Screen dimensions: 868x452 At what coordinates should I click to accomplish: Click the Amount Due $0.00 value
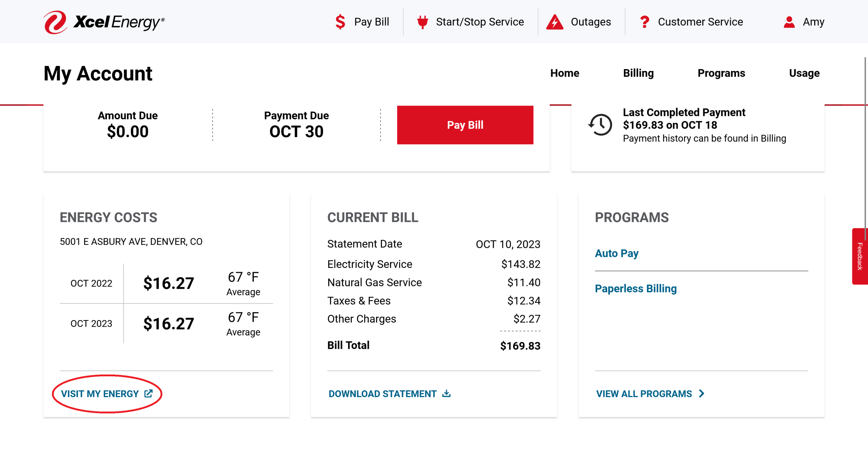pos(128,132)
